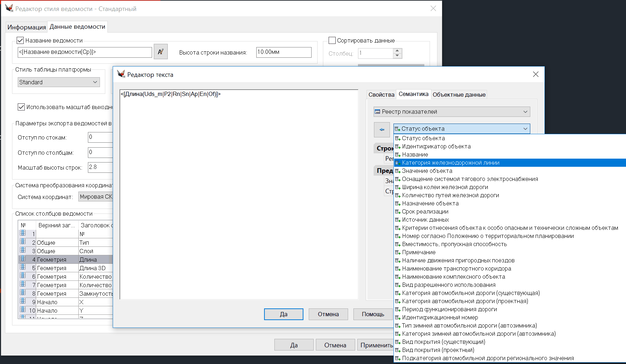Viewport: 626px width, 364px height.
Task: Click the table icon in row 2 Тип
Action: pos(23,242)
